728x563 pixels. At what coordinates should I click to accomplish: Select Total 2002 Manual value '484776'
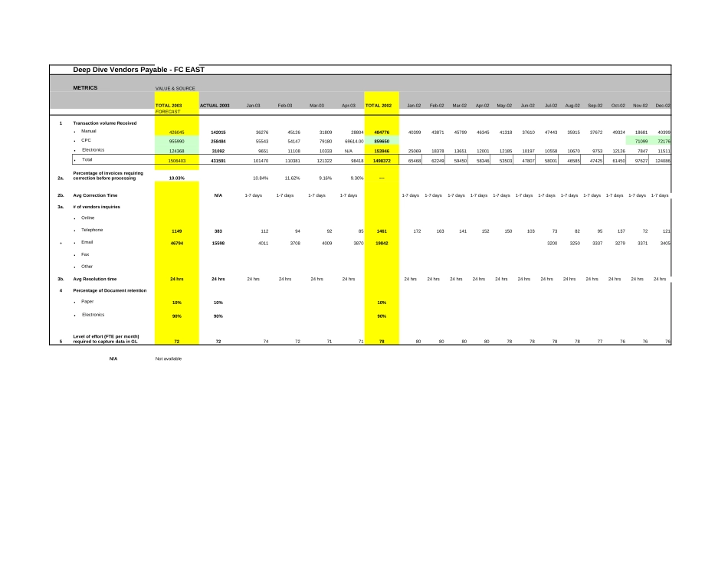pos(382,133)
